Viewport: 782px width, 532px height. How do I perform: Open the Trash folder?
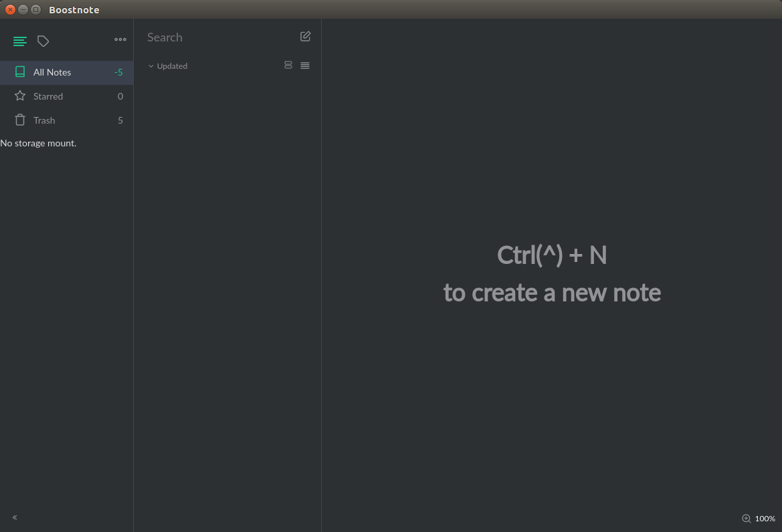click(x=66, y=120)
